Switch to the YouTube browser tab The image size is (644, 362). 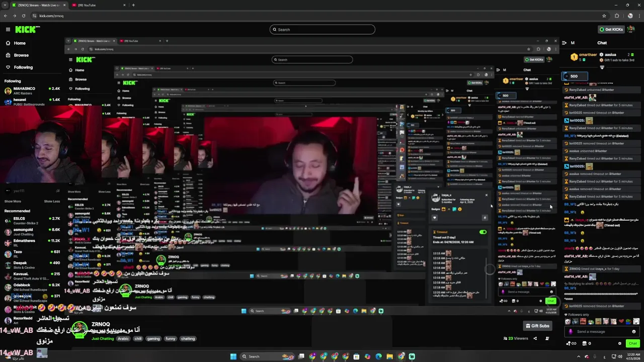click(98, 5)
